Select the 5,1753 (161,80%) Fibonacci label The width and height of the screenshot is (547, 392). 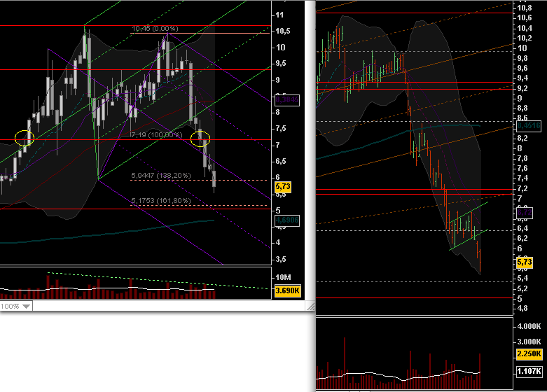coord(161,200)
